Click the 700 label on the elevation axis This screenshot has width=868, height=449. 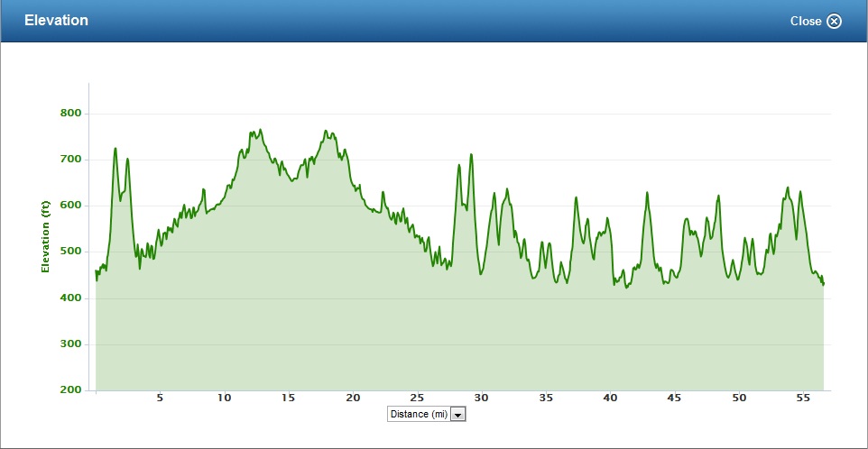(71, 160)
